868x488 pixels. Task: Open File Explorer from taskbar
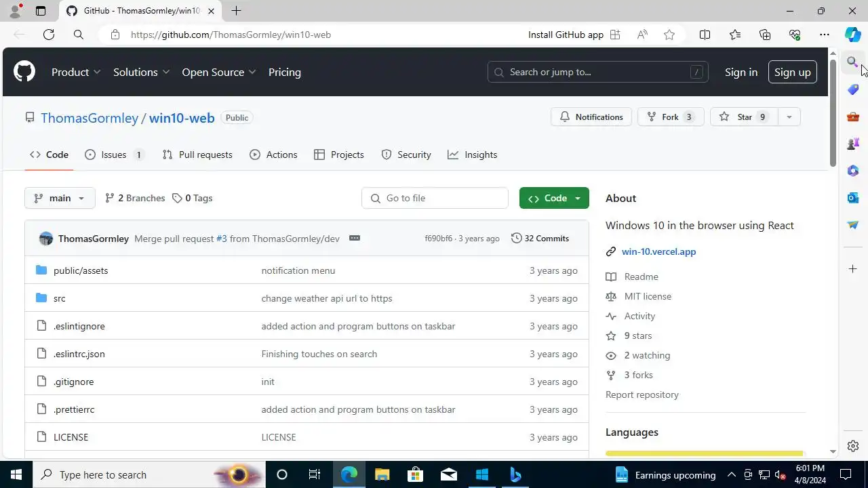point(382,474)
